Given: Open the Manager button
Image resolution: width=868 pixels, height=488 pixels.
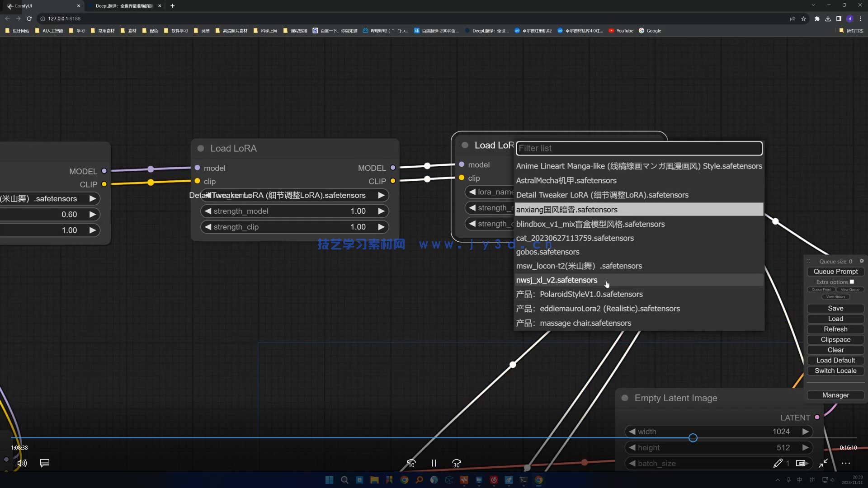Looking at the screenshot, I should click(835, 395).
